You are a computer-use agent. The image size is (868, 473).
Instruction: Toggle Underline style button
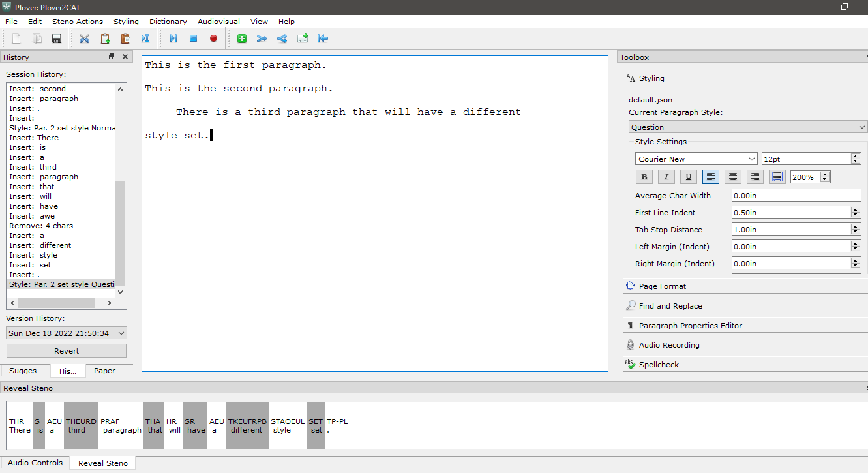pos(688,177)
